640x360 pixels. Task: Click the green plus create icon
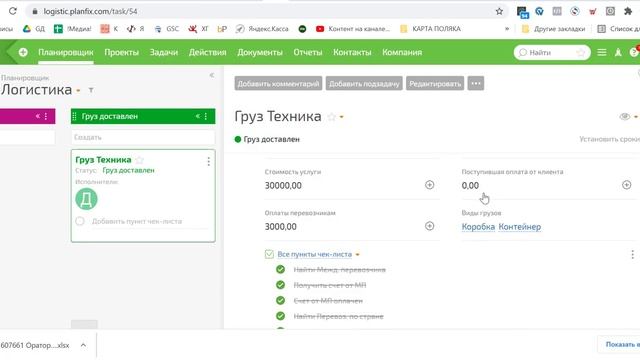click(23, 52)
